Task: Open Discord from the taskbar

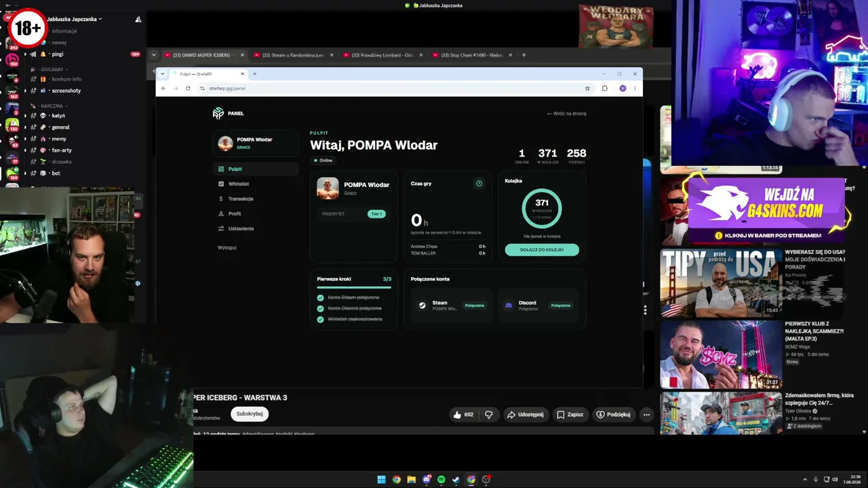Action: (427, 480)
